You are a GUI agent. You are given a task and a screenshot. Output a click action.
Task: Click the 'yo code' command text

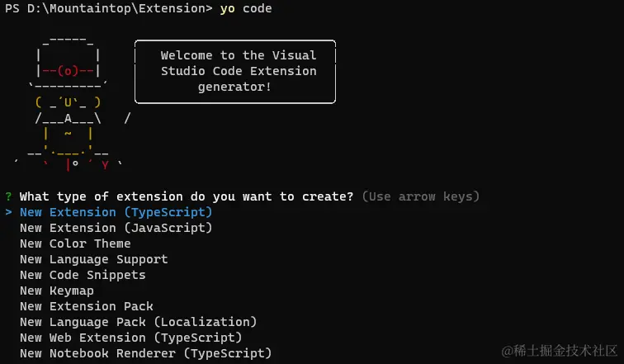[x=246, y=8]
